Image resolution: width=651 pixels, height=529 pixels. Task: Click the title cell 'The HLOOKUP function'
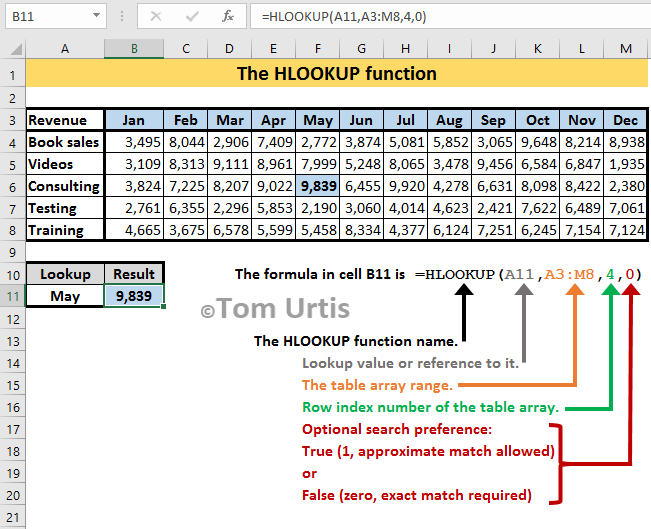337,73
